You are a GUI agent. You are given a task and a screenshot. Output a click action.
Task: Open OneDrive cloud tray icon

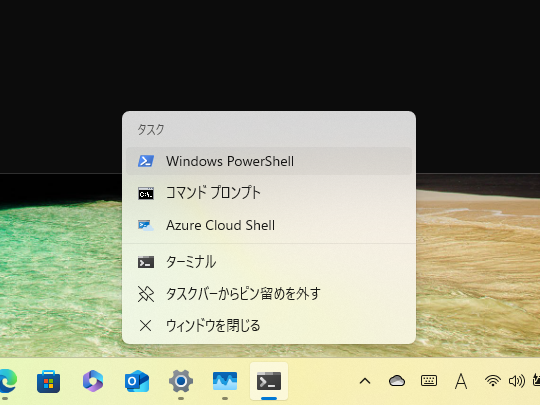[397, 381]
